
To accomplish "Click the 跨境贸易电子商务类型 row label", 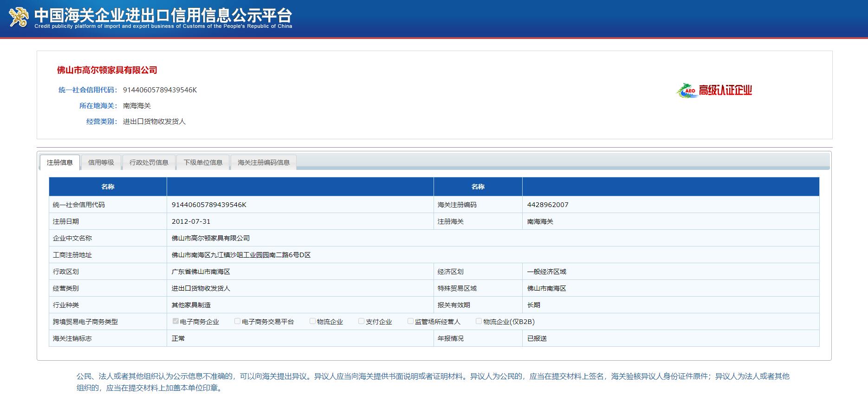I will click(x=85, y=322).
